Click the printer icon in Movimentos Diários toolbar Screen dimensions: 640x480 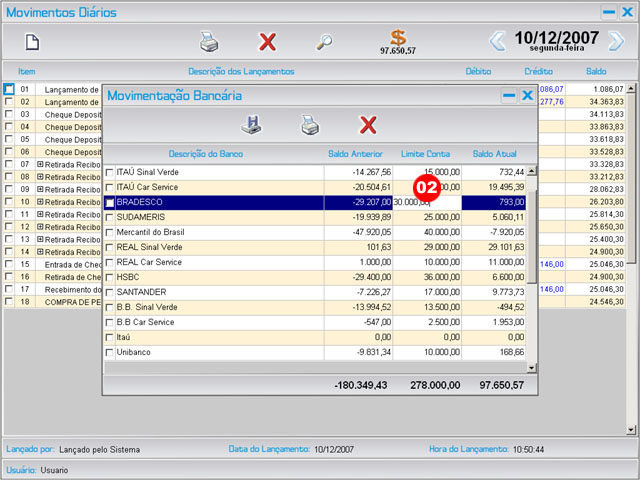(209, 42)
